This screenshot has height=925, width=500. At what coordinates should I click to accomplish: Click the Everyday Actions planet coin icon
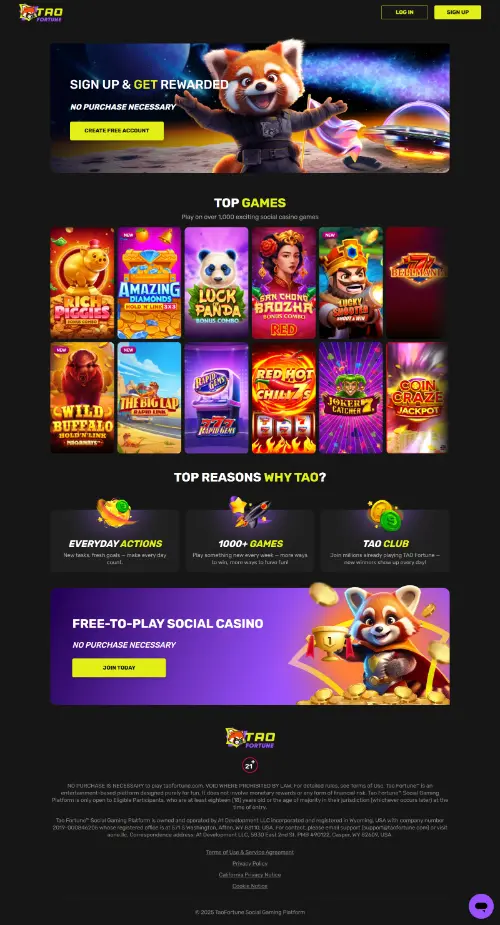(x=114, y=512)
